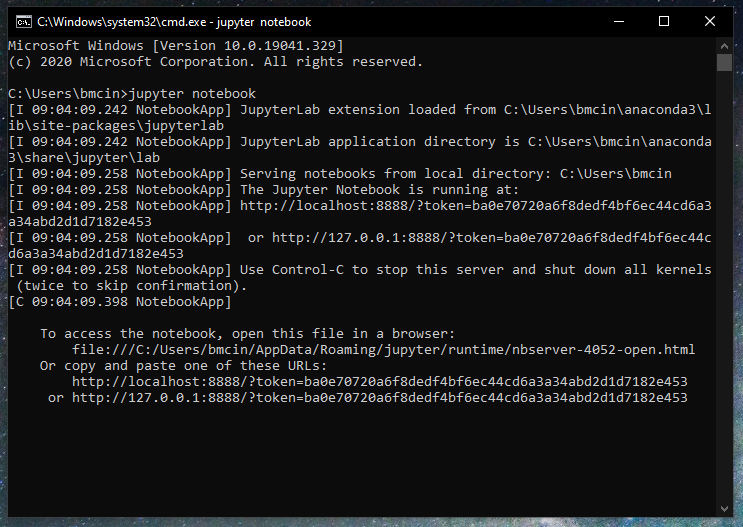Minimize the command prompt window
This screenshot has height=527, width=743.
pyautogui.click(x=619, y=21)
